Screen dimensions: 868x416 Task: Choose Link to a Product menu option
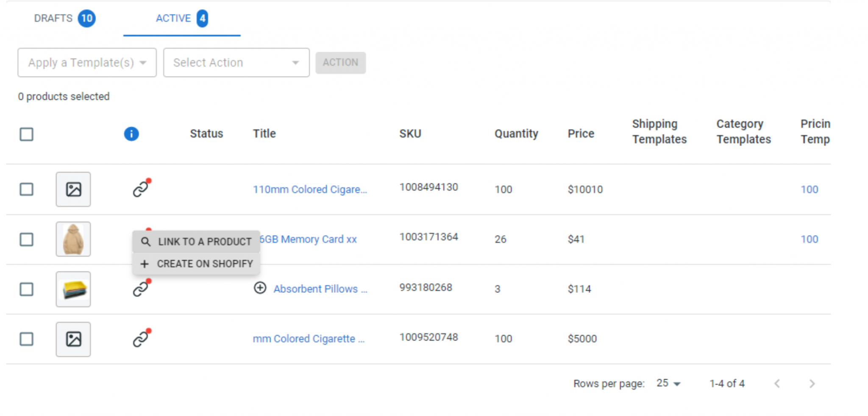point(196,241)
